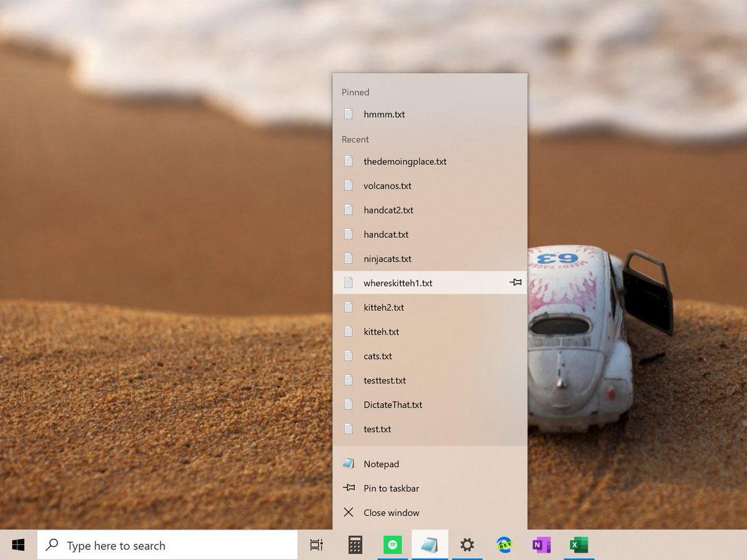Viewport: 747px width, 560px height.
Task: Open cats.txt from Recent
Action: (380, 356)
